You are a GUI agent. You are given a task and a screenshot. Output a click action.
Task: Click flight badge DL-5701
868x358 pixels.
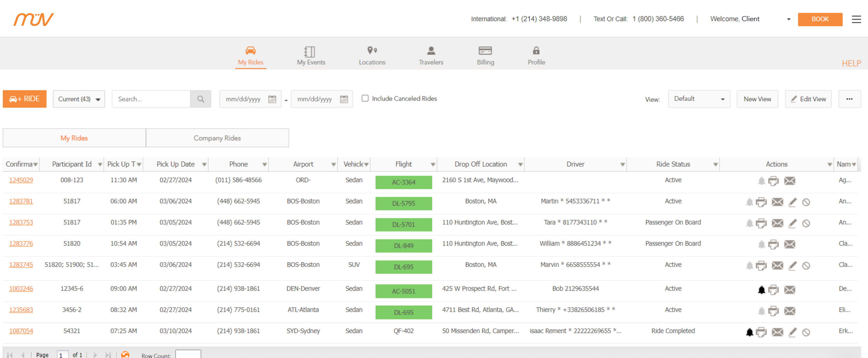click(404, 225)
